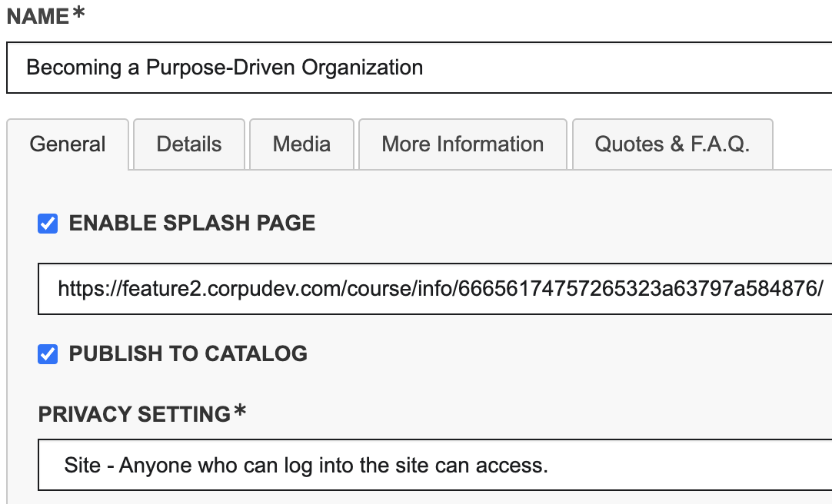Click the Privacy Setting field label
Viewport: 832px width, 504px height.
pyautogui.click(x=135, y=414)
